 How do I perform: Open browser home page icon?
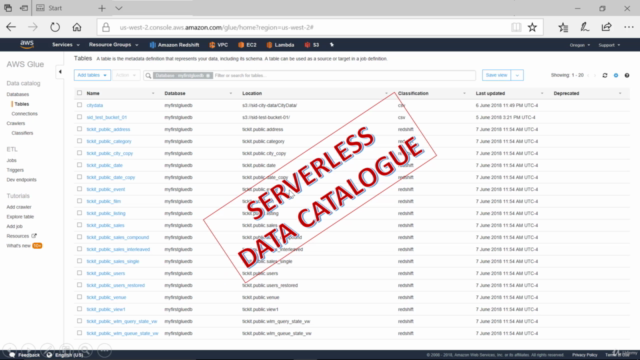77,27
